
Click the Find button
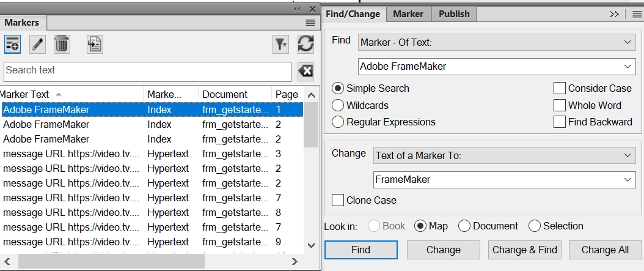[x=360, y=250]
